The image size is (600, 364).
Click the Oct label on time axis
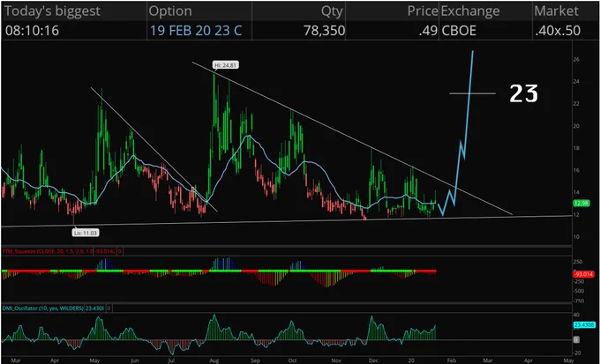pos(292,360)
